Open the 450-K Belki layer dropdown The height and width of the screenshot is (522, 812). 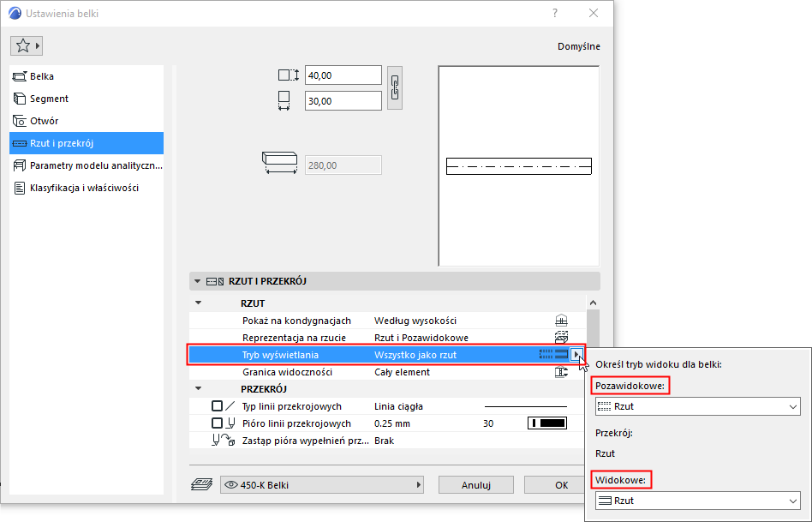pyautogui.click(x=321, y=485)
